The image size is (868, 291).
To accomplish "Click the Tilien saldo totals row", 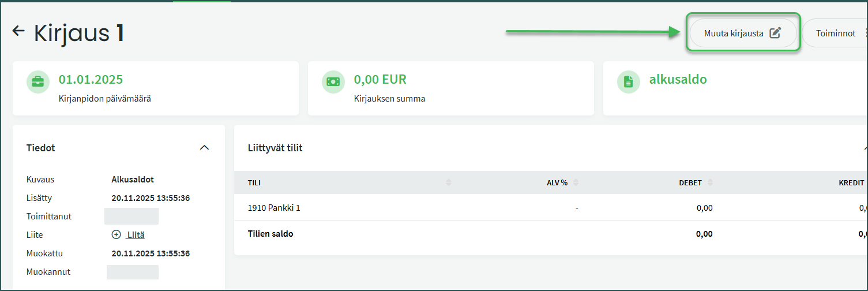I will (x=270, y=234).
